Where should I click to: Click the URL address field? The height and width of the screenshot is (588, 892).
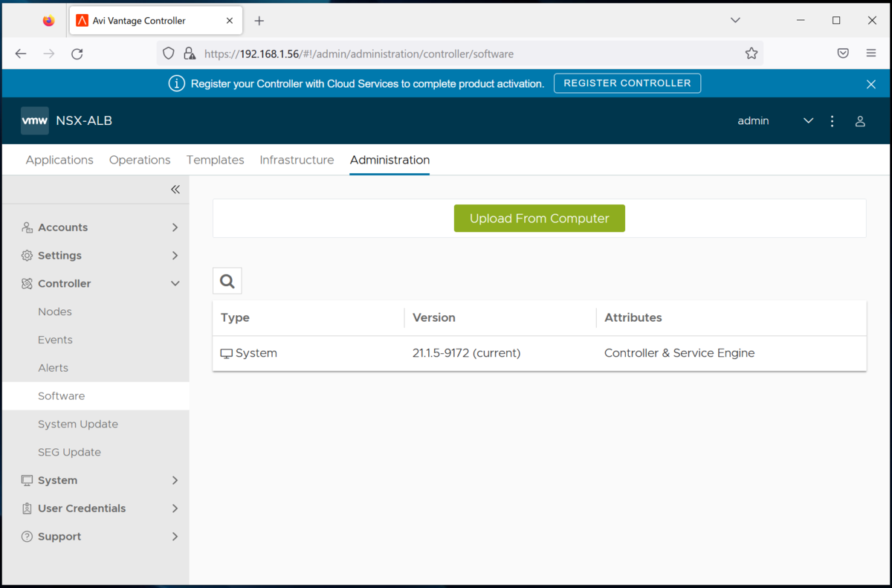(x=461, y=54)
